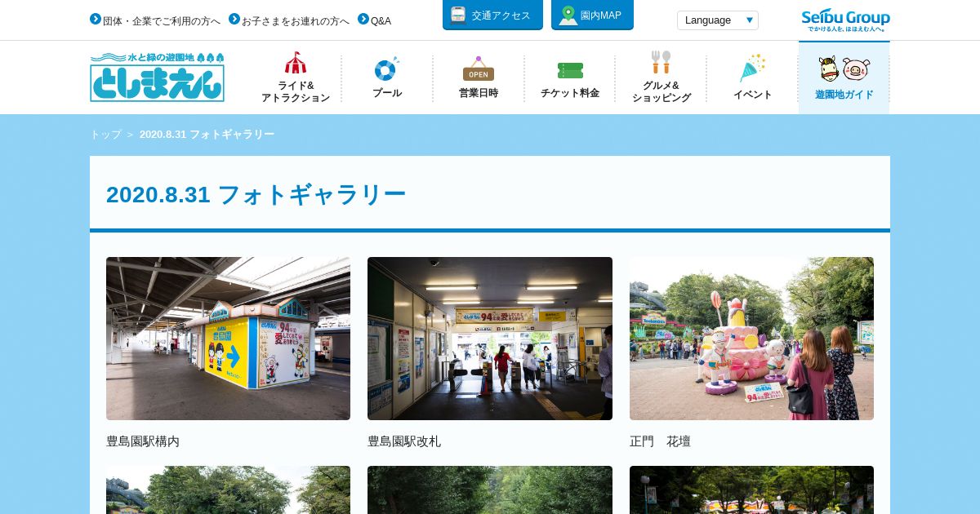This screenshot has height=514, width=980.
Task: Open the イベント menu label
Action: [x=753, y=95]
